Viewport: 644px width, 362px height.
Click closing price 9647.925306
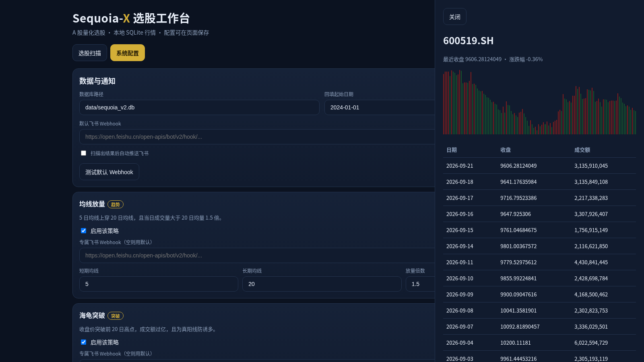click(516, 214)
